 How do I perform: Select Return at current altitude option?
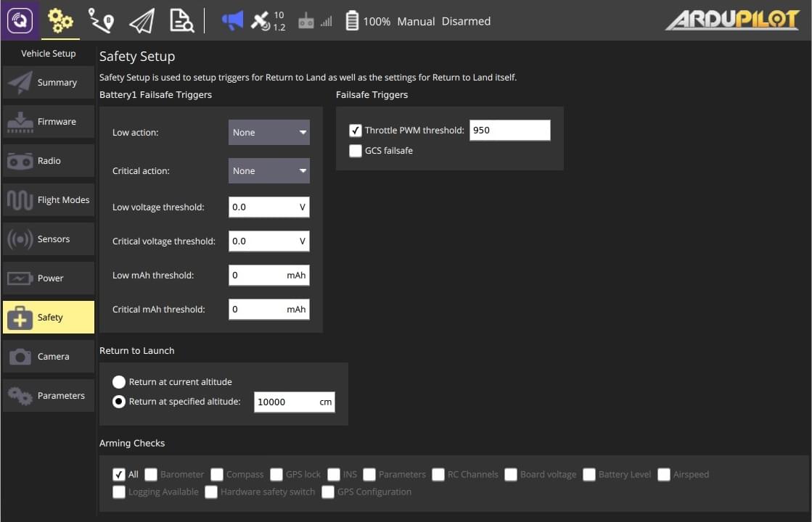pyautogui.click(x=119, y=381)
